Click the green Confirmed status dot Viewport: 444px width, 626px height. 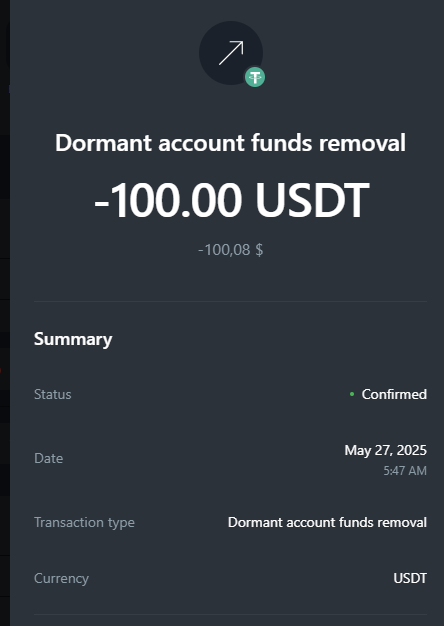pos(352,394)
